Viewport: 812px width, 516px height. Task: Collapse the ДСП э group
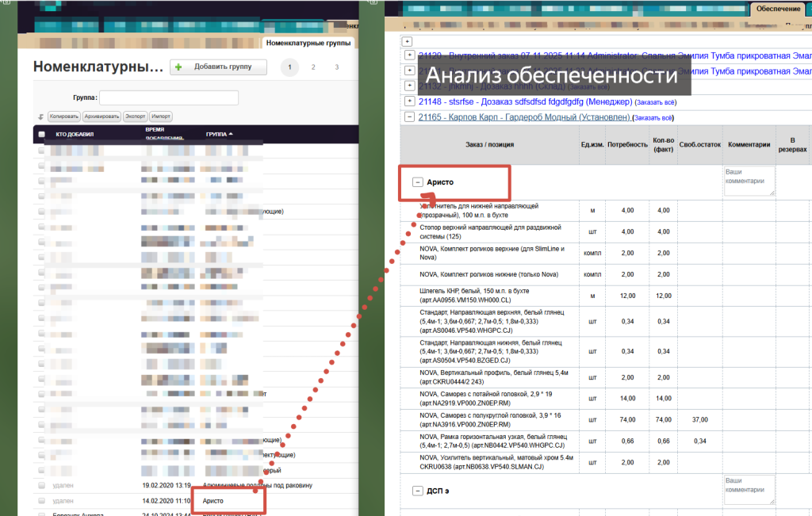pos(418,491)
